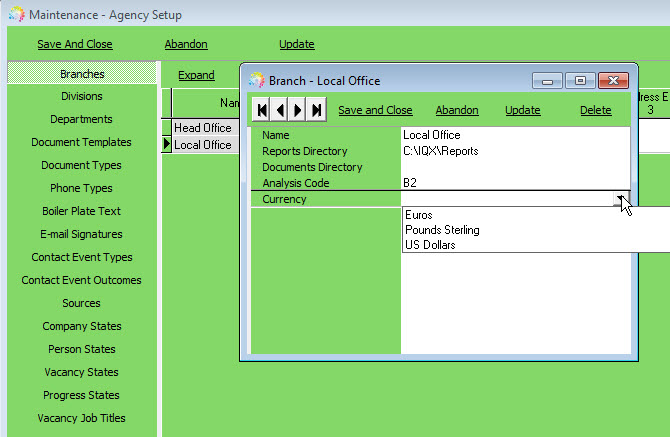Screen dimensions: 670x437
Task: Click the Analysis Code label
Action: [x=296, y=183]
